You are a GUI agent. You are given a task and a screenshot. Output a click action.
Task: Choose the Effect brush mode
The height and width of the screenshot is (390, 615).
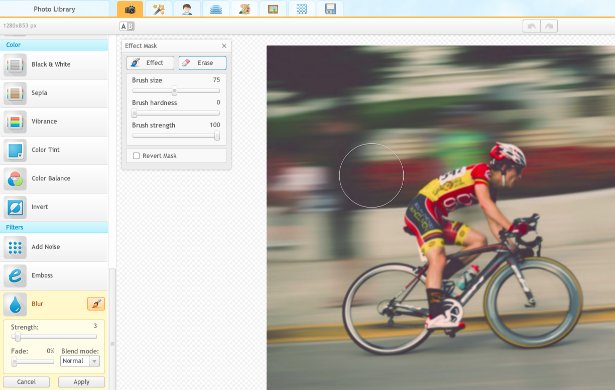click(x=150, y=63)
